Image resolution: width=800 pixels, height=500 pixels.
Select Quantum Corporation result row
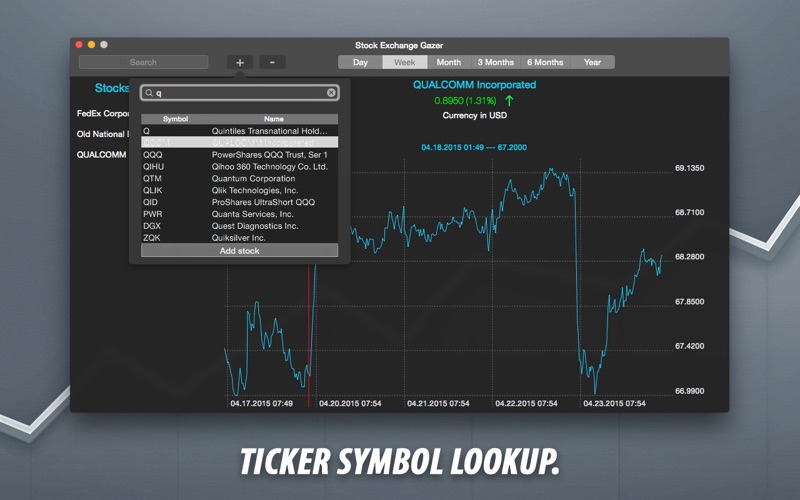pyautogui.click(x=239, y=178)
